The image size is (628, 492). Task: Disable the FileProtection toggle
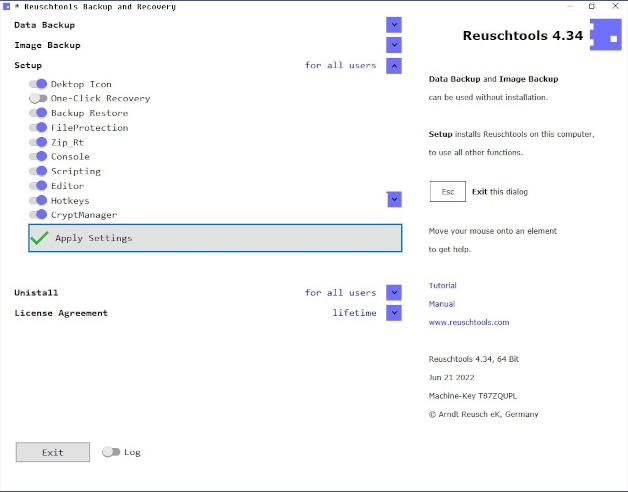(x=39, y=128)
